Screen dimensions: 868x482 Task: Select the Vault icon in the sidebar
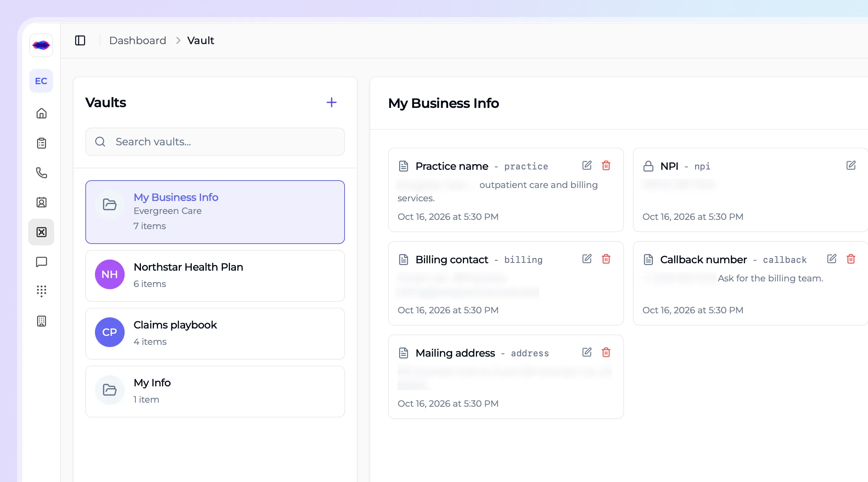[41, 232]
